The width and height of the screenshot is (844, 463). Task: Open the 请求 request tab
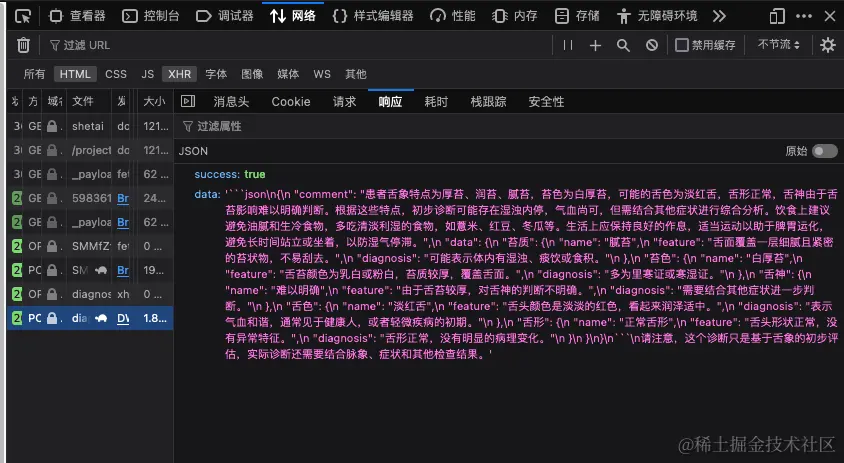point(344,102)
